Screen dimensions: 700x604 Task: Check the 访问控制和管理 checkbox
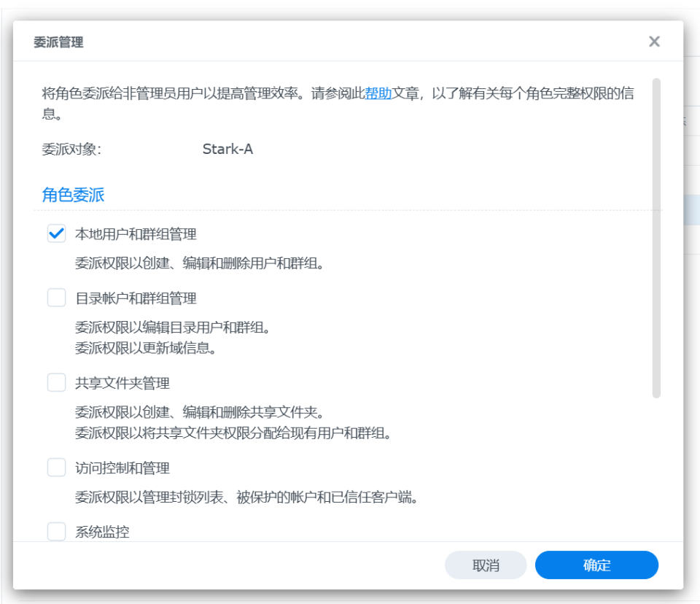click(56, 468)
